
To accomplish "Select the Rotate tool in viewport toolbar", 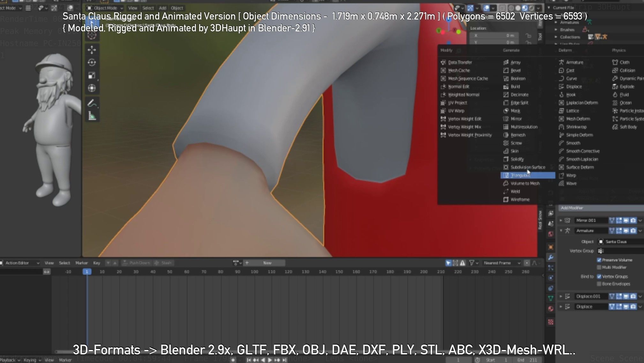I will pyautogui.click(x=92, y=62).
